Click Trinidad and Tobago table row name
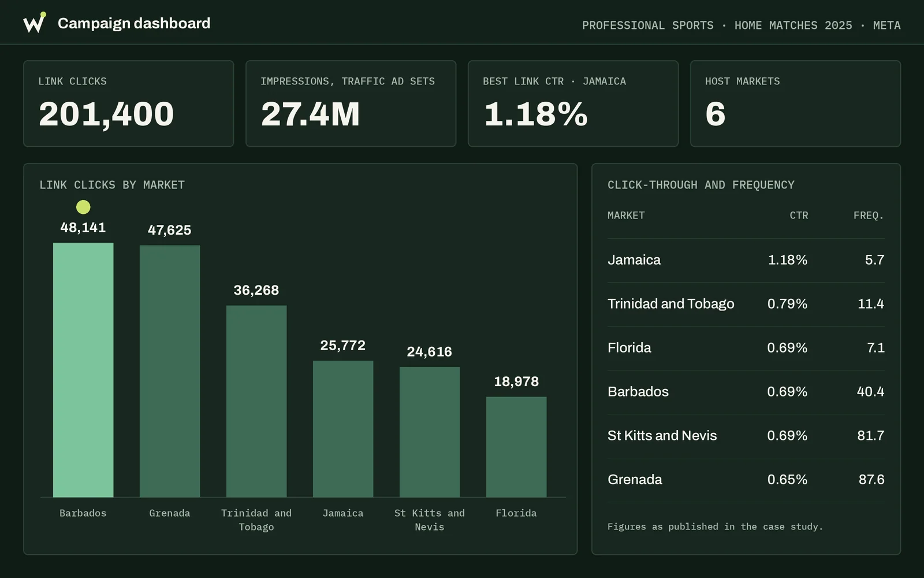The height and width of the screenshot is (578, 924). [671, 304]
